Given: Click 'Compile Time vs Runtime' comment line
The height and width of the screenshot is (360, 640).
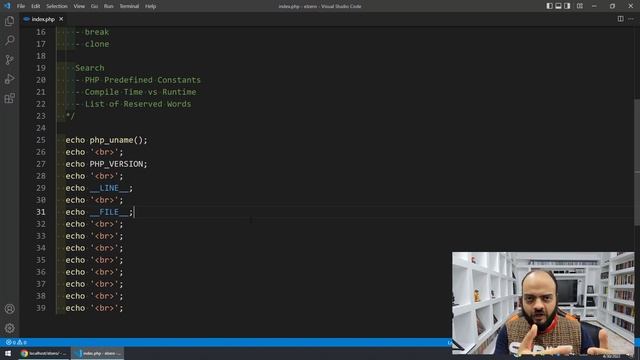Looking at the screenshot, I should pyautogui.click(x=140, y=92).
